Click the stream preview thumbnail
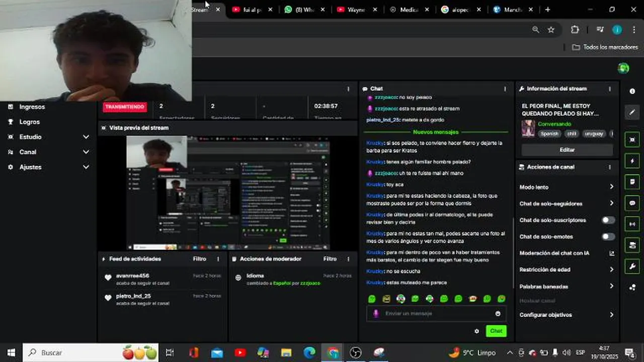Screen dimensions: 644x362 click(228, 193)
